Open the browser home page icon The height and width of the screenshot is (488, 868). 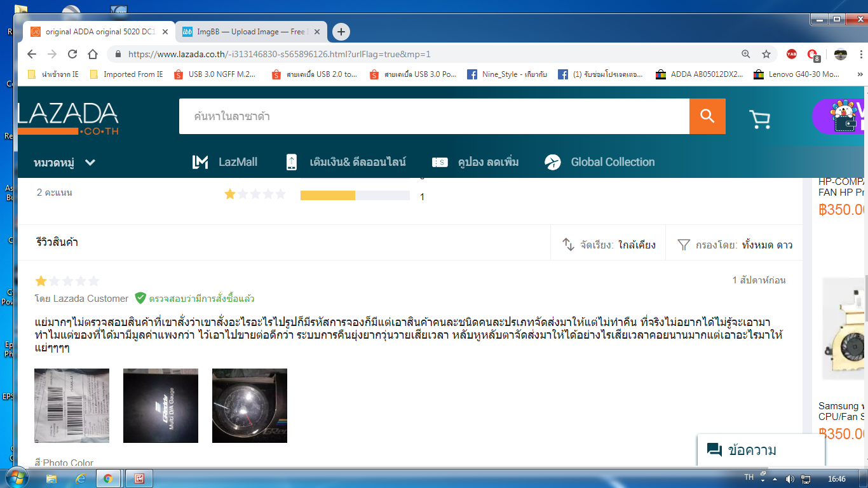[x=93, y=54]
